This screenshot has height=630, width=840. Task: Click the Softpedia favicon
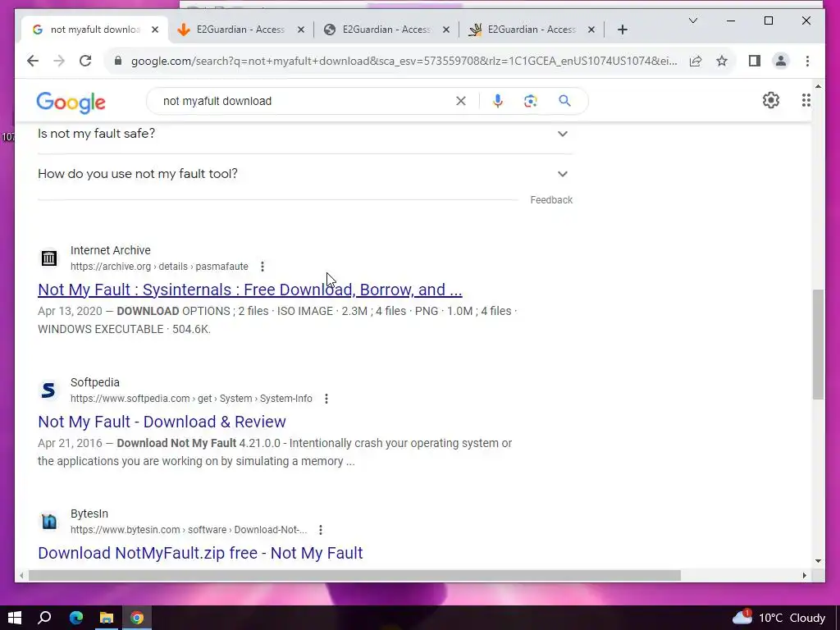[x=48, y=390]
